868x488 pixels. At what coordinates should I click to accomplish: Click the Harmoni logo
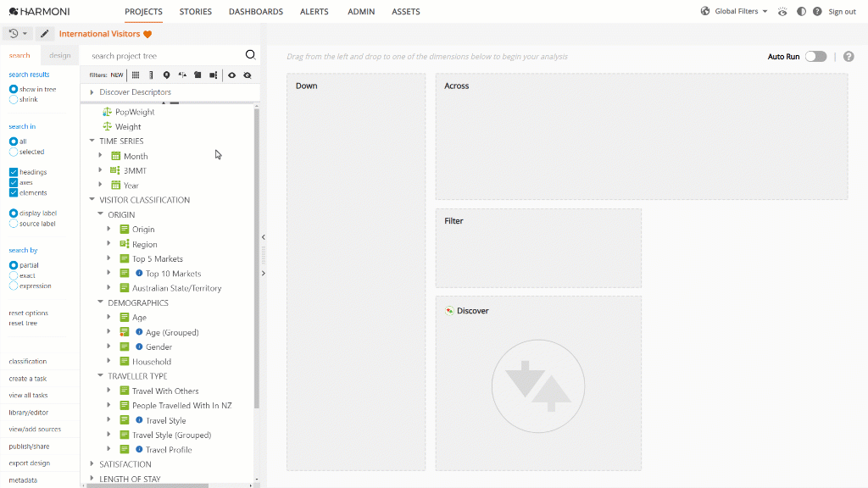click(39, 11)
